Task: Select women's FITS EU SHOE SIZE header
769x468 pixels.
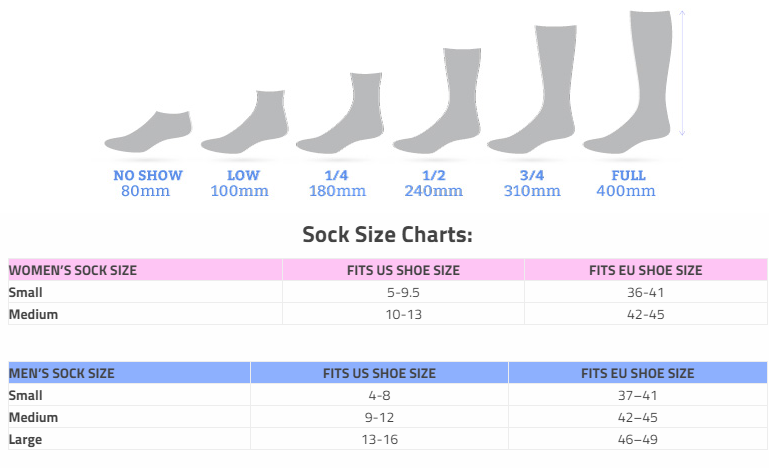Action: [645, 270]
